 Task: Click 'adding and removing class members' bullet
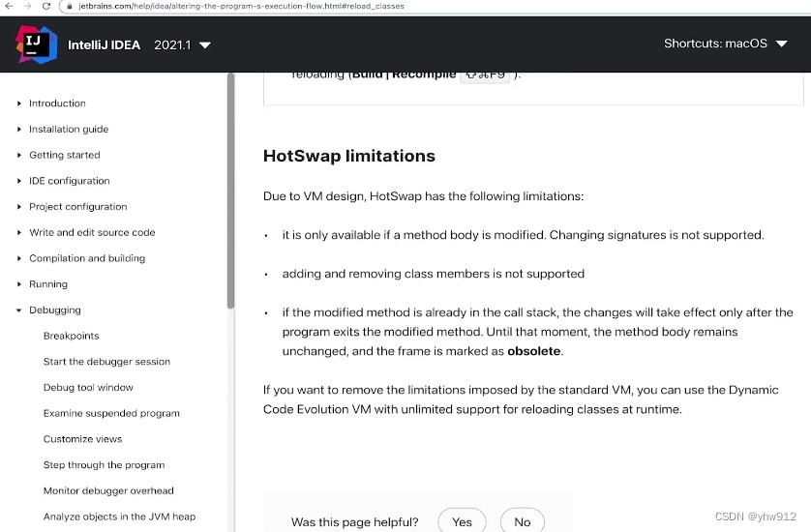point(434,274)
